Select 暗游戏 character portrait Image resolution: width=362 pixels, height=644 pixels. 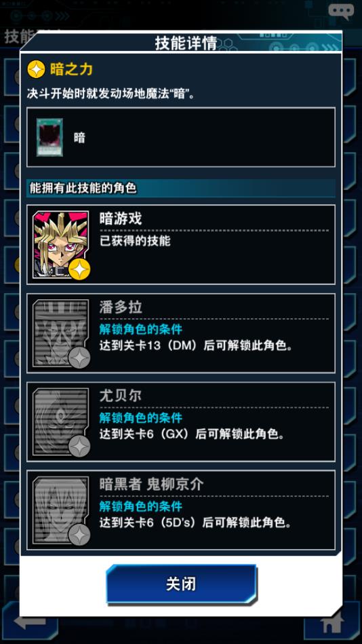point(60,244)
